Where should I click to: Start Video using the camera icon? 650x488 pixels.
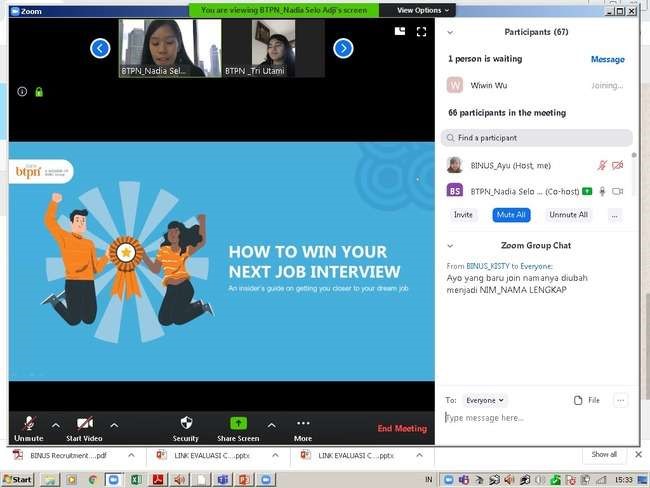pyautogui.click(x=84, y=429)
